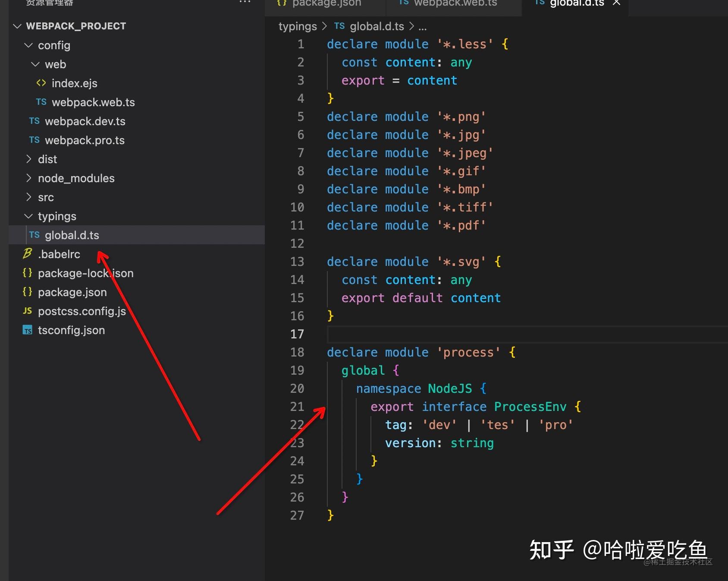Viewport: 728px width, 581px height.
Task: Click the TS icon in the breadcrumb bar
Action: pyautogui.click(x=339, y=26)
